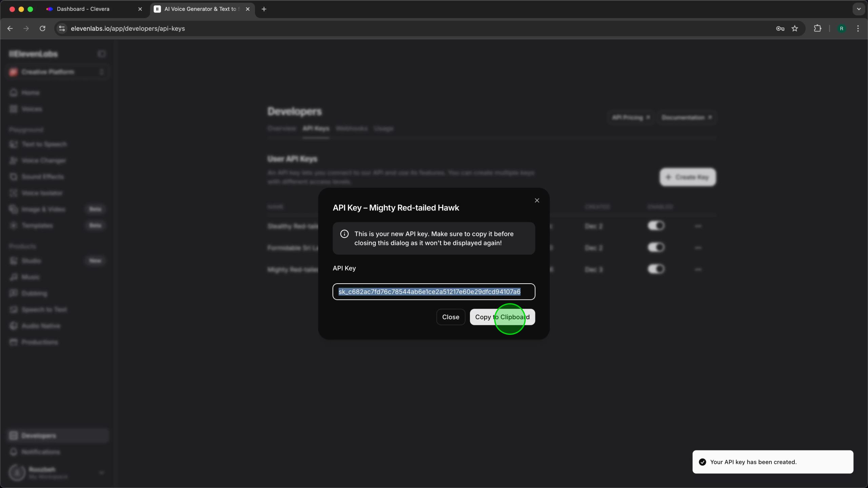
Task: Switch to the Dashboard - Clevera tab
Action: [83, 9]
